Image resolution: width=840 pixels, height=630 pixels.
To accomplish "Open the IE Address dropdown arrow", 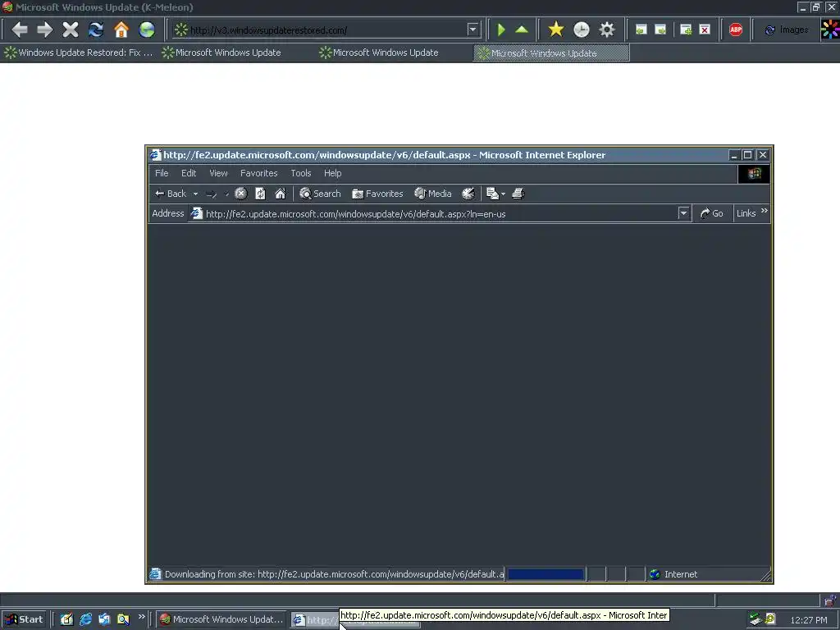I will tap(683, 213).
